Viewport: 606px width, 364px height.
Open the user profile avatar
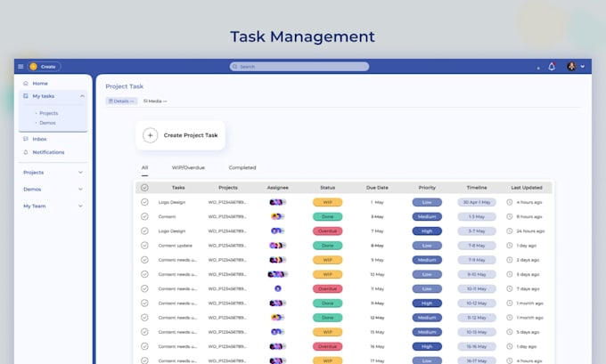click(571, 67)
